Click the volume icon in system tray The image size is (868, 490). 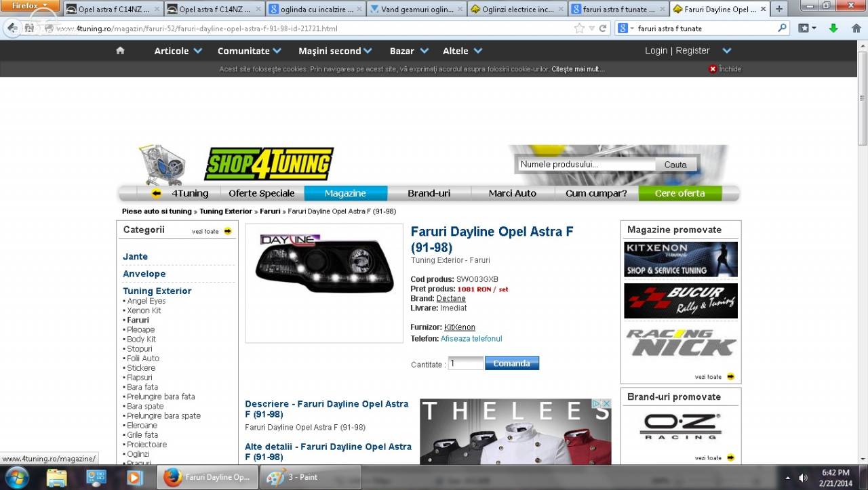[x=804, y=478]
